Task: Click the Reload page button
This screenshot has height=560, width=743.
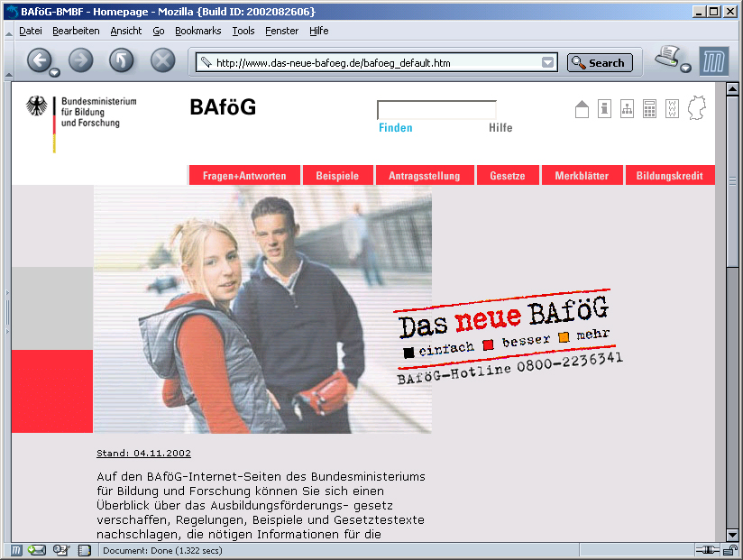Action: coord(122,60)
